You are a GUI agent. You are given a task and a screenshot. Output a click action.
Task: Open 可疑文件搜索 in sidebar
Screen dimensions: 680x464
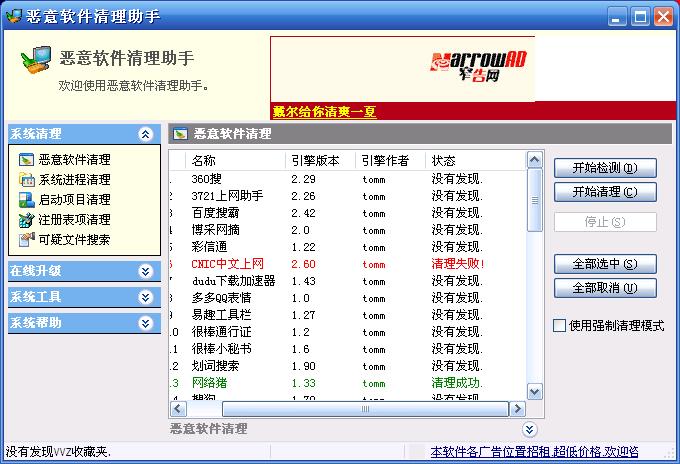click(x=74, y=239)
